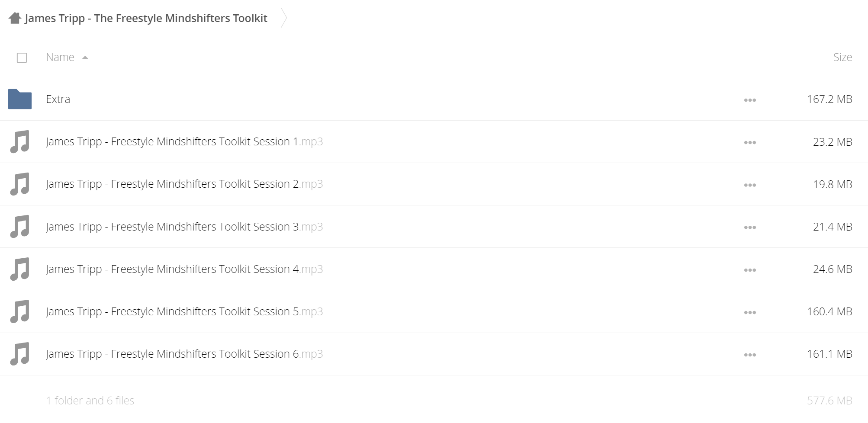This screenshot has width=868, height=423.
Task: Open more actions for Session 5 mp3
Action: tap(750, 312)
